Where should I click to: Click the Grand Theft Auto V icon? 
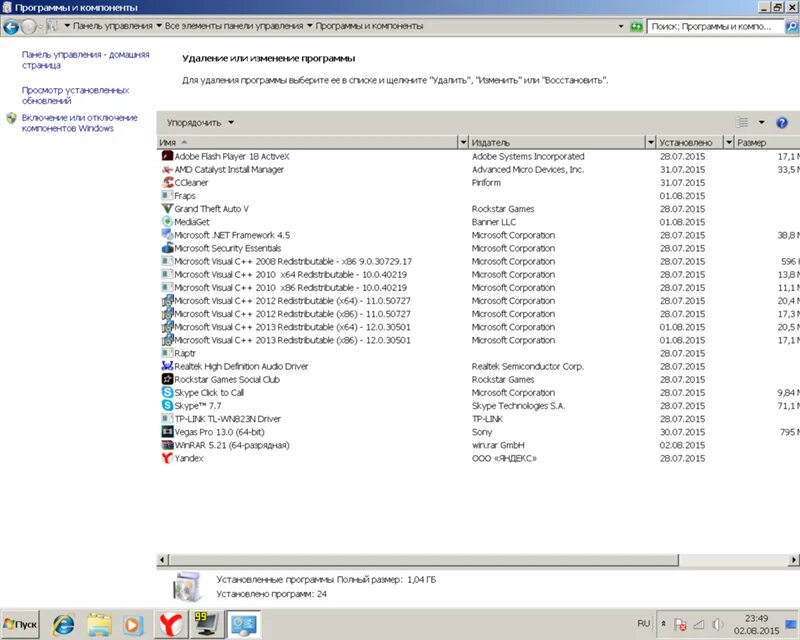[167, 209]
